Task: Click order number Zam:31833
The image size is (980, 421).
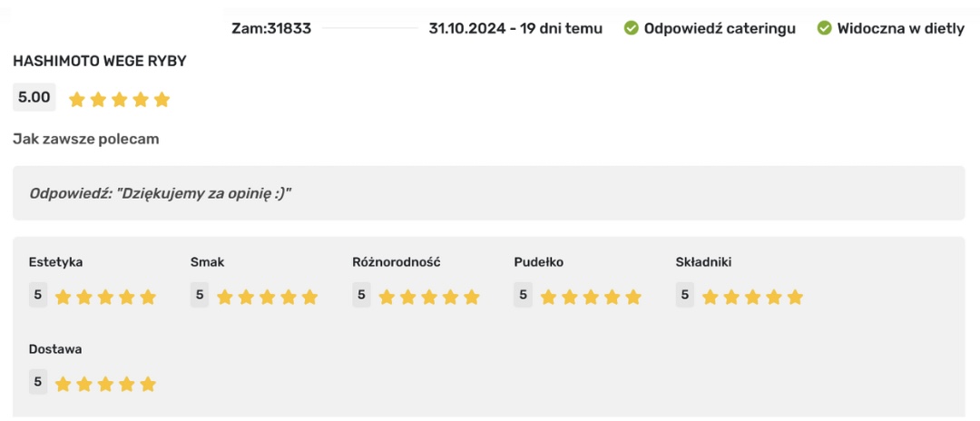Action: (271, 28)
